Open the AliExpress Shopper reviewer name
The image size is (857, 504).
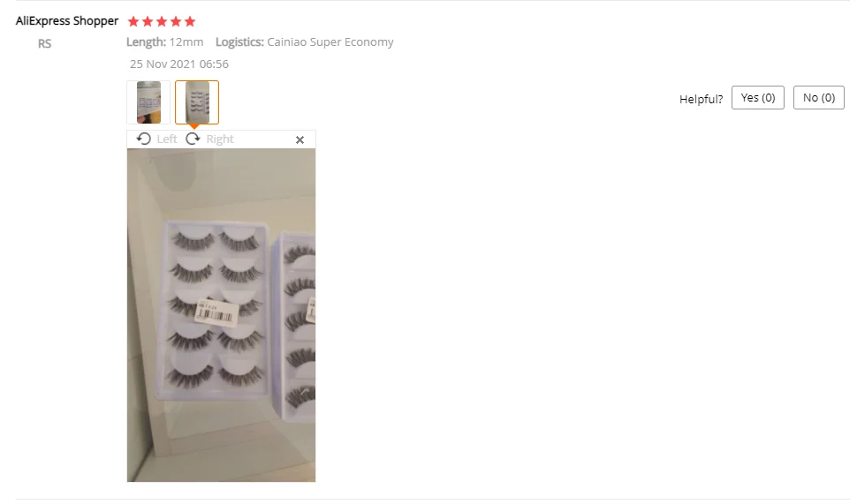67,21
